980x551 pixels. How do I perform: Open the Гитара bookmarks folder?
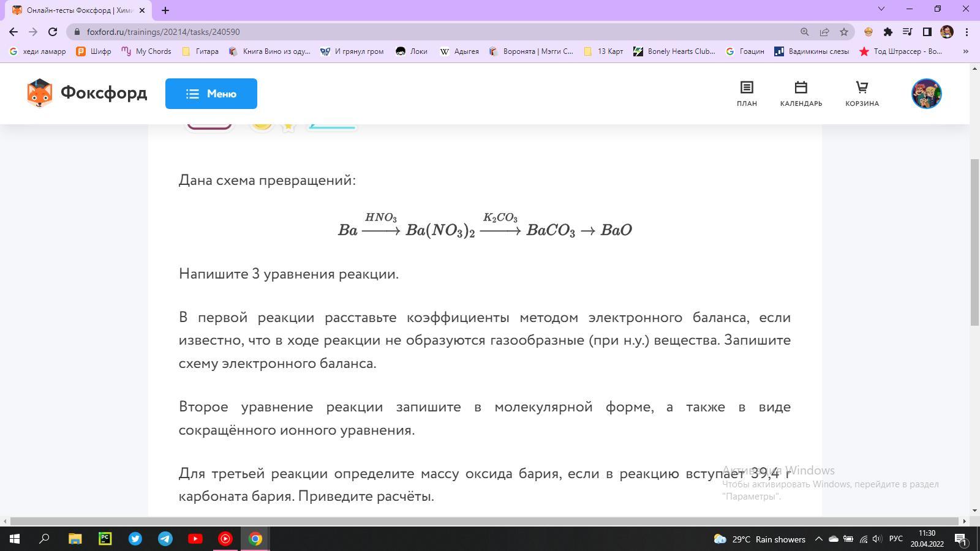click(x=200, y=51)
